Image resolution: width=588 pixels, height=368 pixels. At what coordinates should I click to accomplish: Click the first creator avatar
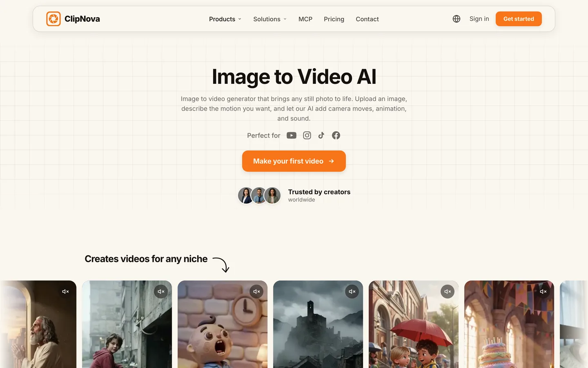click(x=246, y=195)
